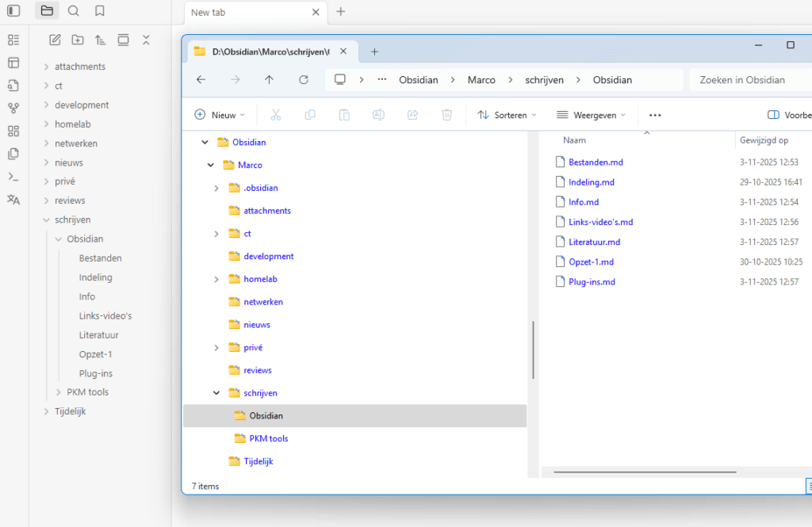The image size is (812, 527).
Task: Expand the PKM tools folder in Obsidian sidebar
Action: tap(59, 392)
